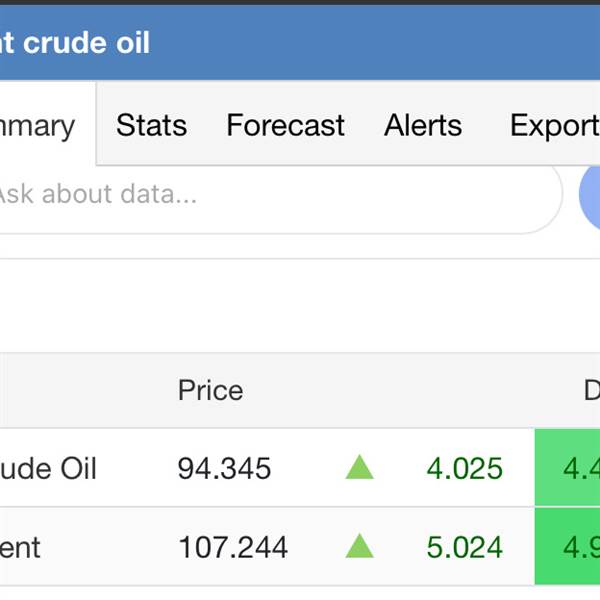Click green percent cell in Crude Oil row

pyautogui.click(x=570, y=468)
